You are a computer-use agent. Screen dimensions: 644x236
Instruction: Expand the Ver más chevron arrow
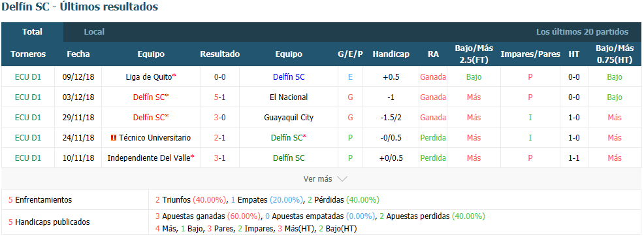click(x=342, y=179)
